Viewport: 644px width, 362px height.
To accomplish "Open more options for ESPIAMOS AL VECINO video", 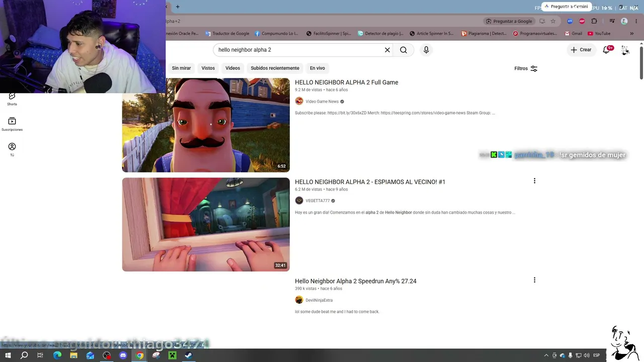I will click(x=534, y=181).
